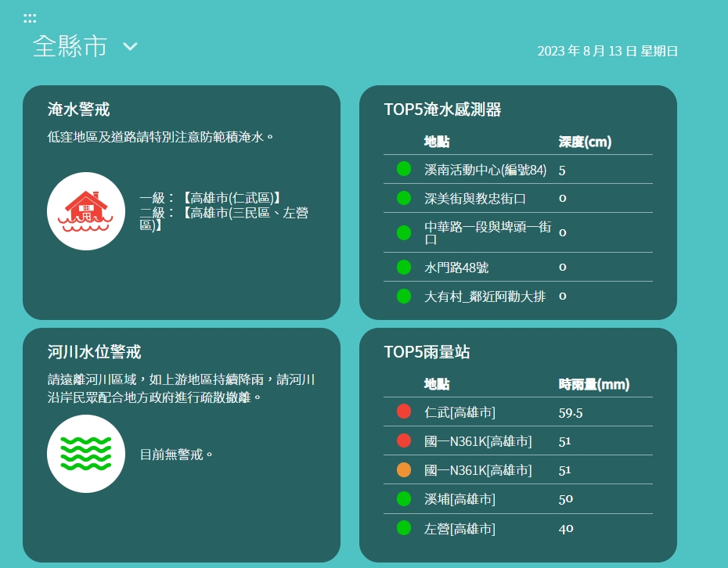Toggle the red indicator for 國一N361K[高雄市]
This screenshot has width=728, height=568.
pyautogui.click(x=404, y=440)
